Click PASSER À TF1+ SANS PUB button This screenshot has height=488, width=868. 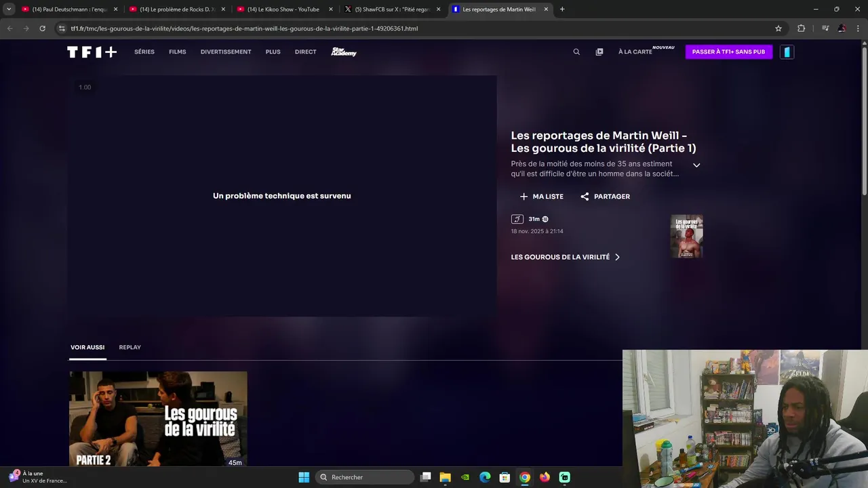(x=729, y=52)
